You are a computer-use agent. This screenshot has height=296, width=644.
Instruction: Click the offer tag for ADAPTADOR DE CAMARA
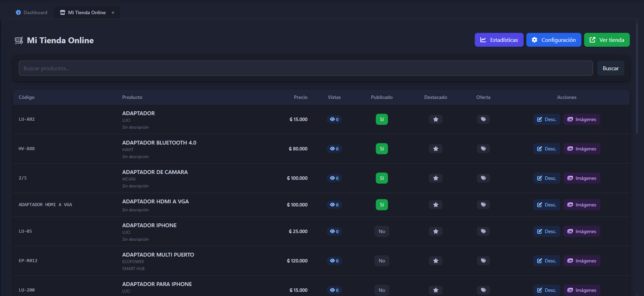[x=483, y=178]
